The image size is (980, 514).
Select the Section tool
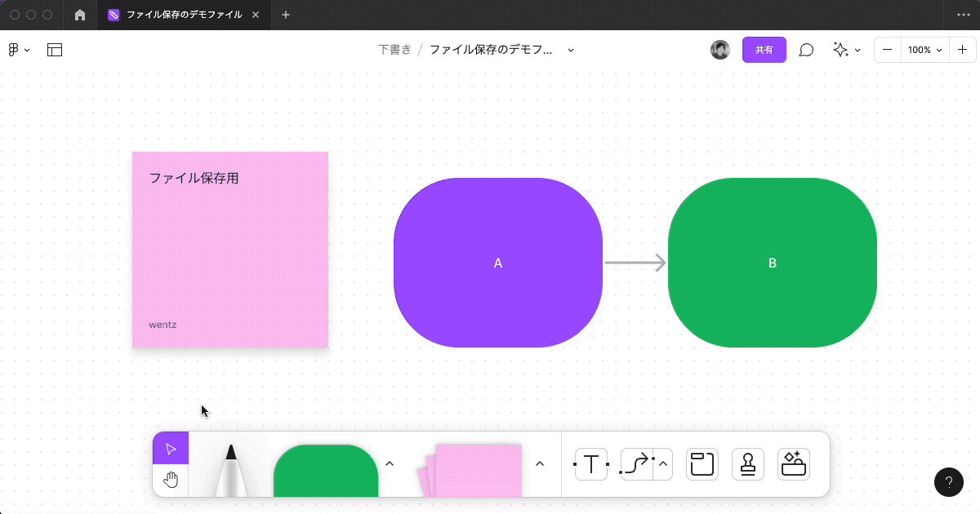[x=702, y=463]
